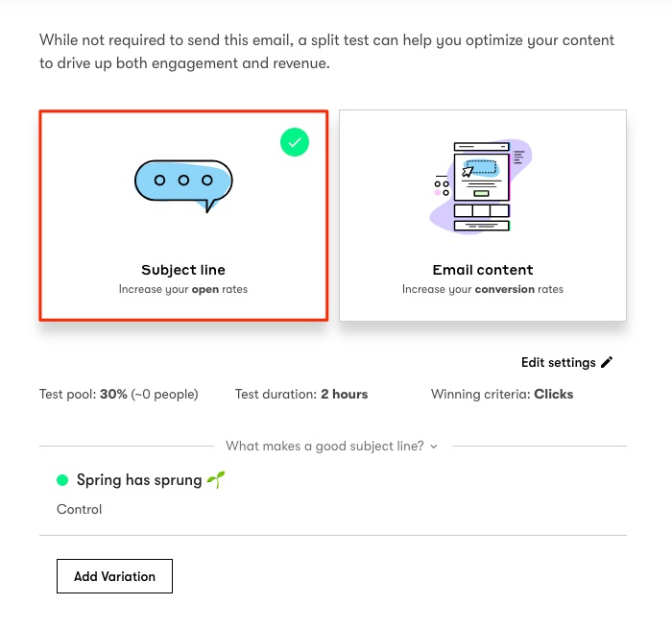This screenshot has width=672, height=629.
Task: Open the Edit settings link
Action: pyautogui.click(x=559, y=362)
